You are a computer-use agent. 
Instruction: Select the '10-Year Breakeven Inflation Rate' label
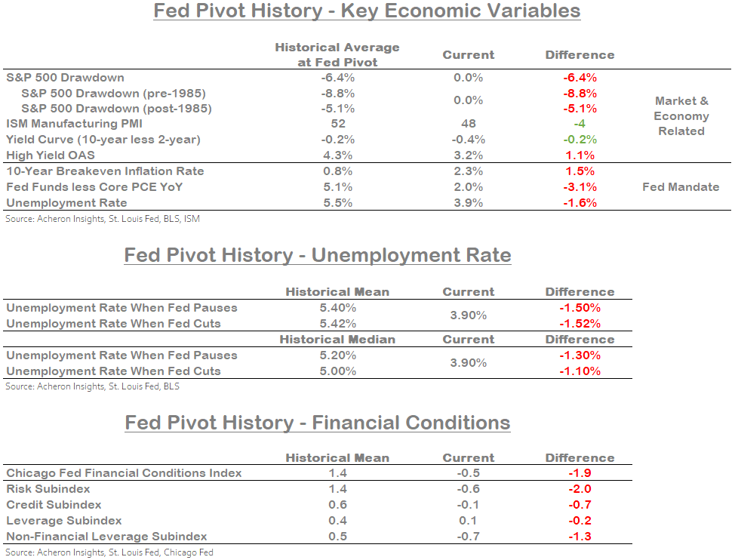[x=94, y=171]
